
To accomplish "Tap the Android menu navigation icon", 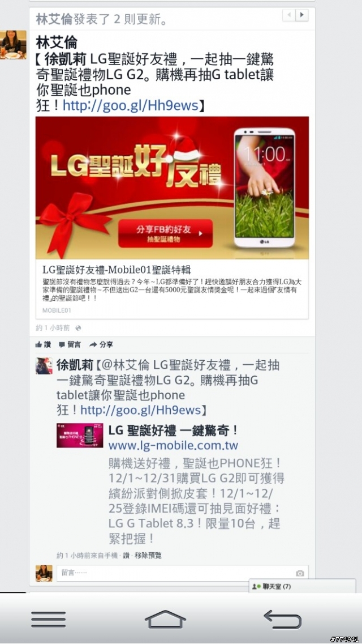I will click(49, 619).
